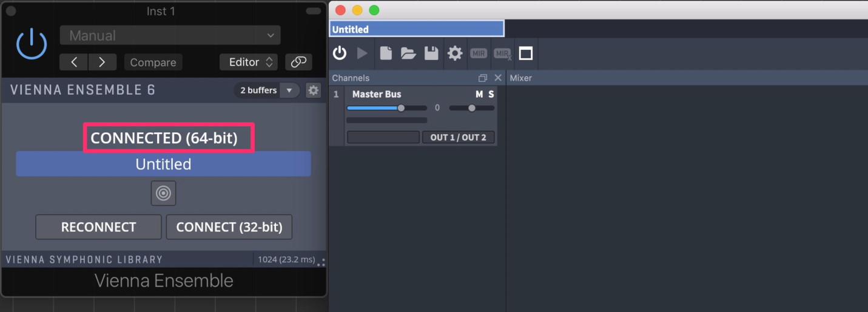Click the empty field beside OUT 1 / OUT 2

click(x=383, y=137)
